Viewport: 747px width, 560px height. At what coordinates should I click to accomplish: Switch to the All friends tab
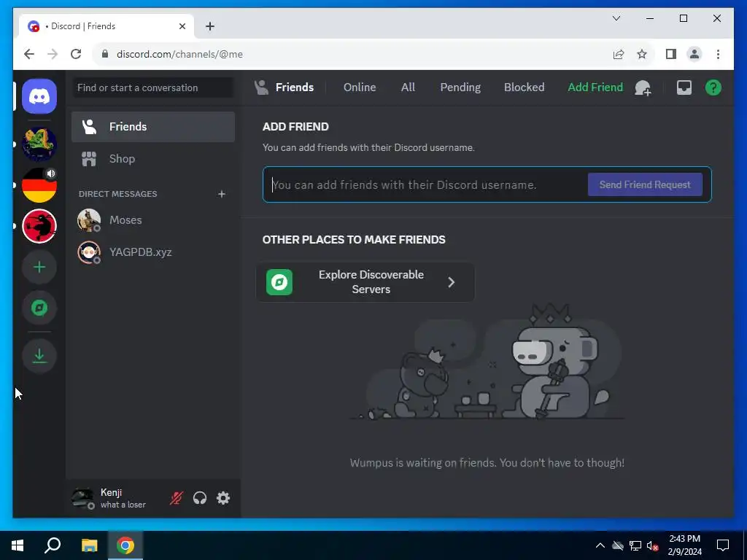pyautogui.click(x=408, y=87)
